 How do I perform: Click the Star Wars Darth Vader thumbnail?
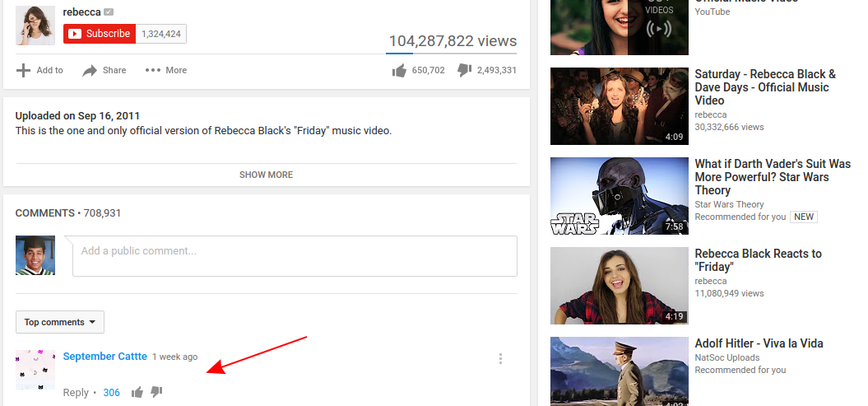click(x=620, y=196)
